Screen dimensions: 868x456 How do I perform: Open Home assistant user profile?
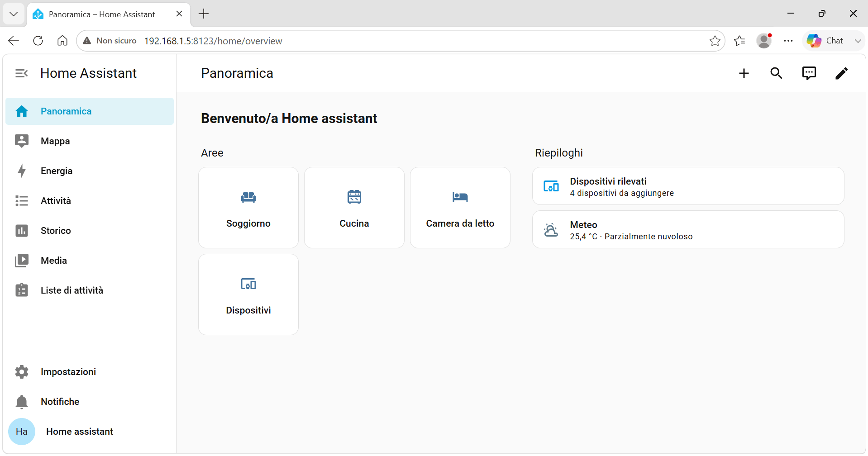tap(90, 432)
